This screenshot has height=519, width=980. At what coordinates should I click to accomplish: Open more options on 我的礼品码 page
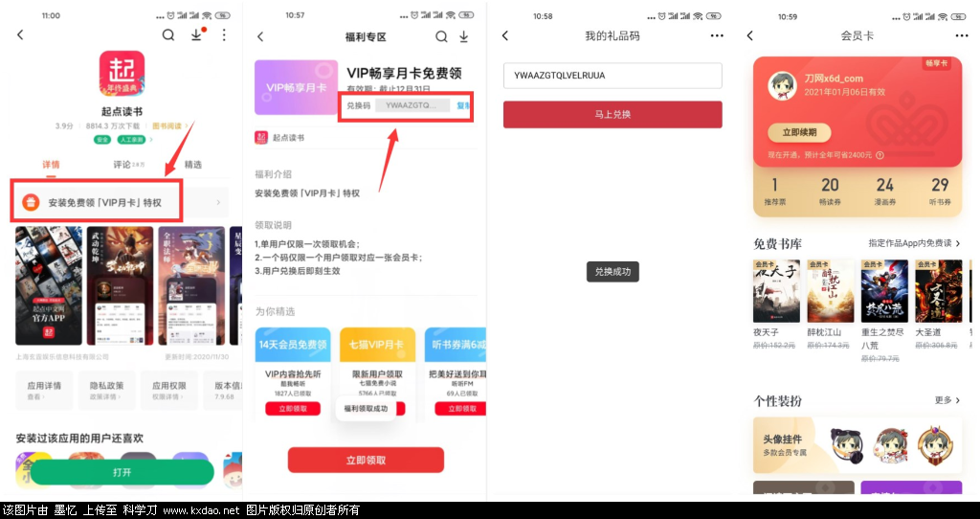click(718, 36)
